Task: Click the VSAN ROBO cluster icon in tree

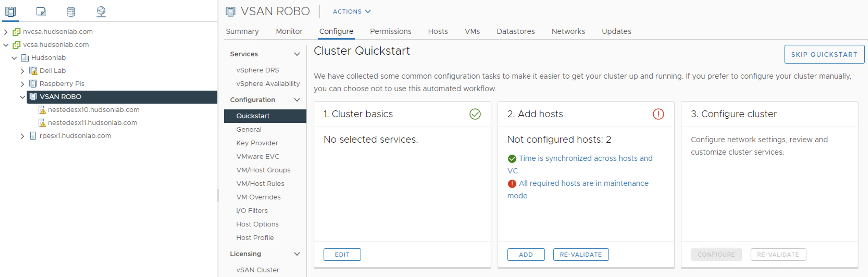Action: (x=33, y=97)
